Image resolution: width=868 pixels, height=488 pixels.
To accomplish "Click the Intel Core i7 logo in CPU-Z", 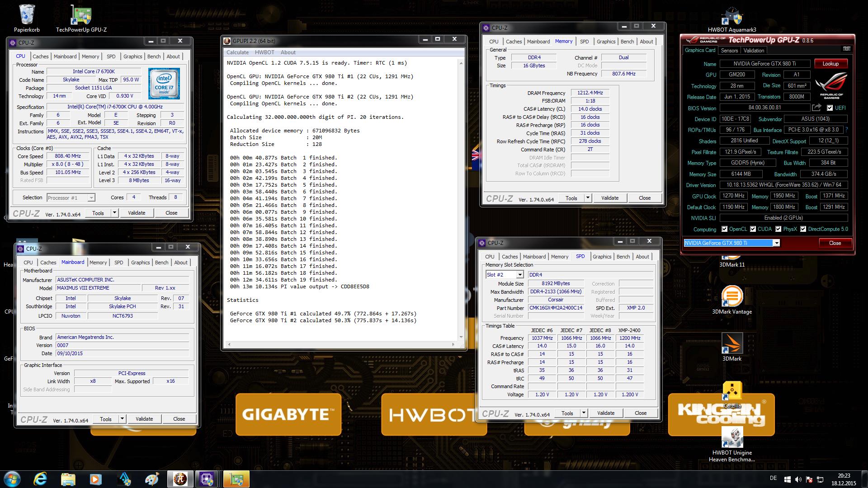I will tap(164, 83).
